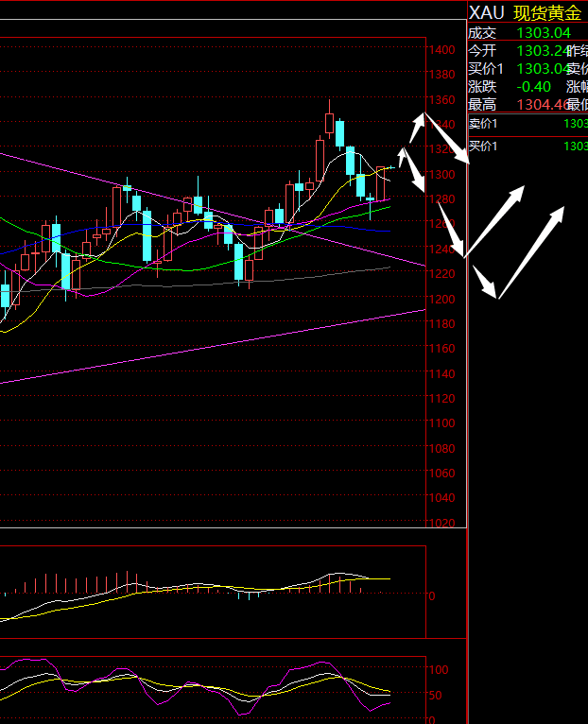
Task: Click the 涨跌 label
Action: tap(482, 87)
